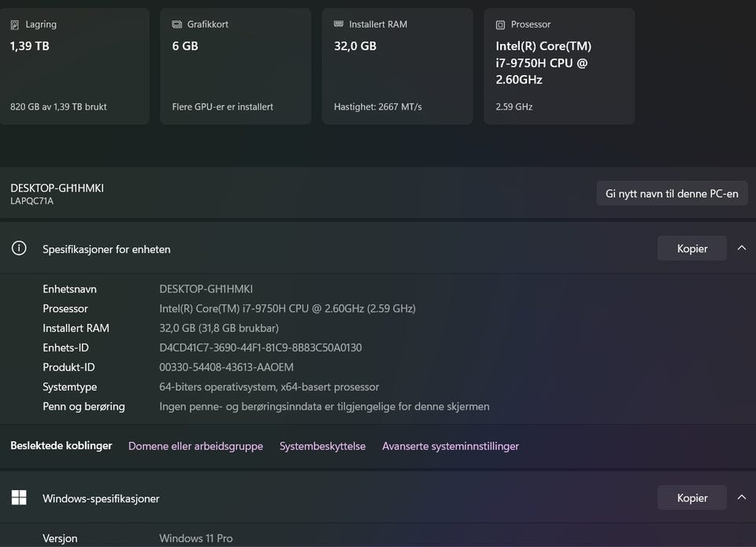756x547 pixels.
Task: Select the Penn og berøring value text
Action: click(x=324, y=407)
